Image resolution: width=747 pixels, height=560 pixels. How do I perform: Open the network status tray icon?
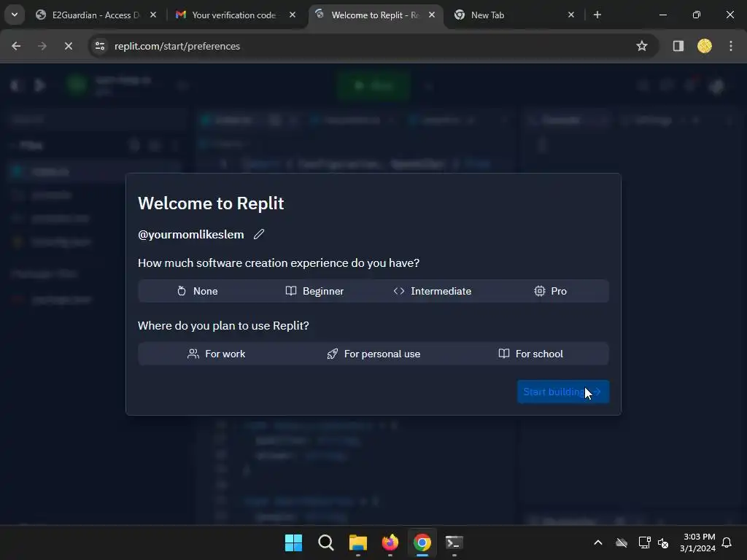coord(644,542)
